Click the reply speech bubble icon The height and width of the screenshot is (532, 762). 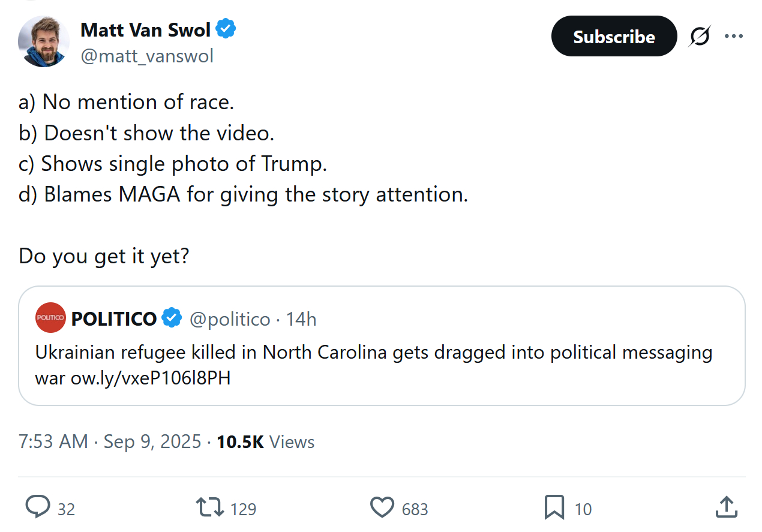pyautogui.click(x=38, y=508)
